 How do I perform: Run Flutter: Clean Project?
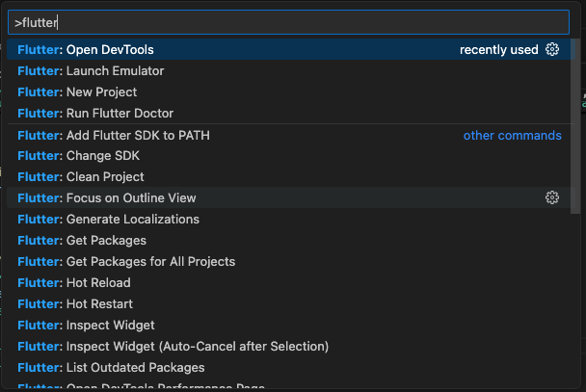[x=291, y=176]
